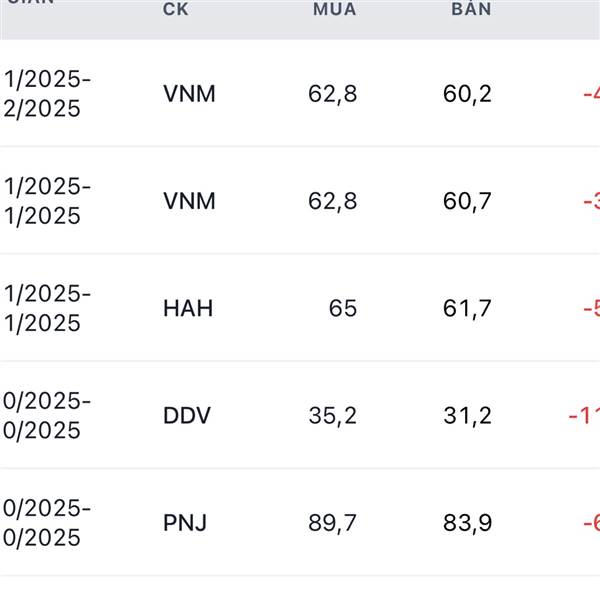The image size is (600, 600).
Task: Select the 61,7 sell price for HAH
Action: point(467,308)
